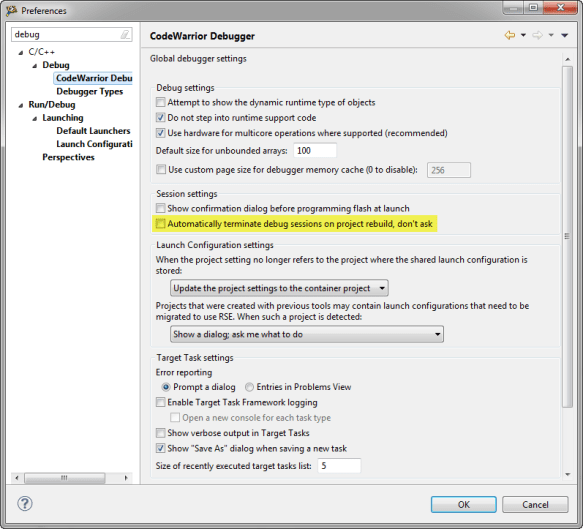Click the back navigation arrow icon
This screenshot has height=529, width=583.
[x=510, y=35]
